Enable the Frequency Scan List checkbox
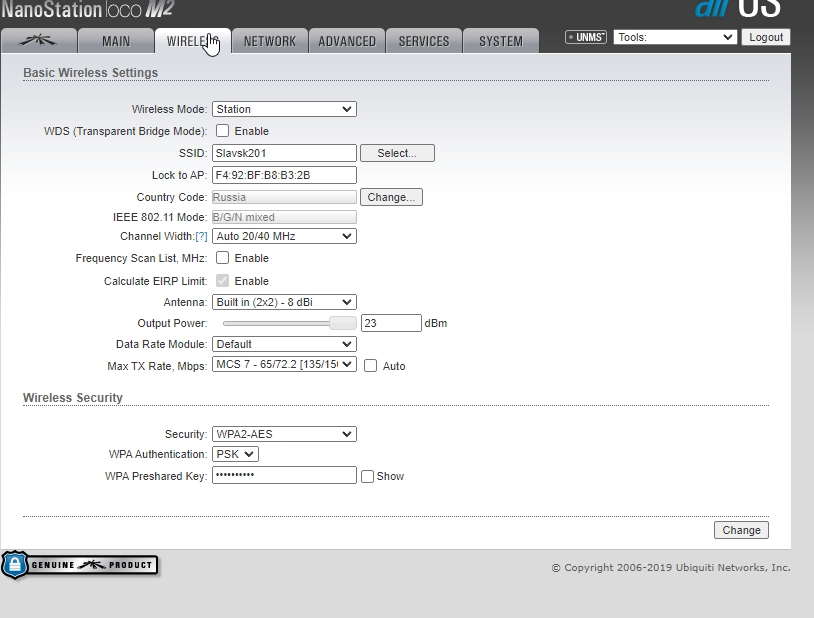Viewport: 814px width, 618px height. pyautogui.click(x=222, y=258)
